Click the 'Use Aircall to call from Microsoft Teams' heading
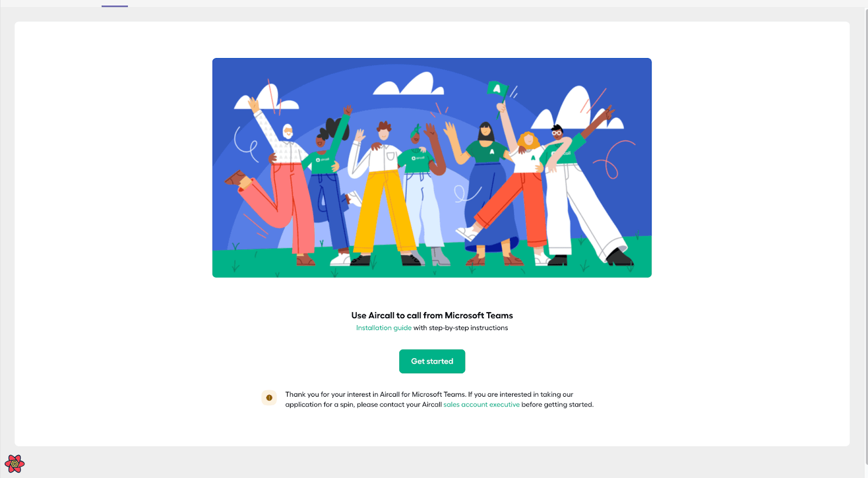Screen dimensions: 868x478 pos(432,315)
